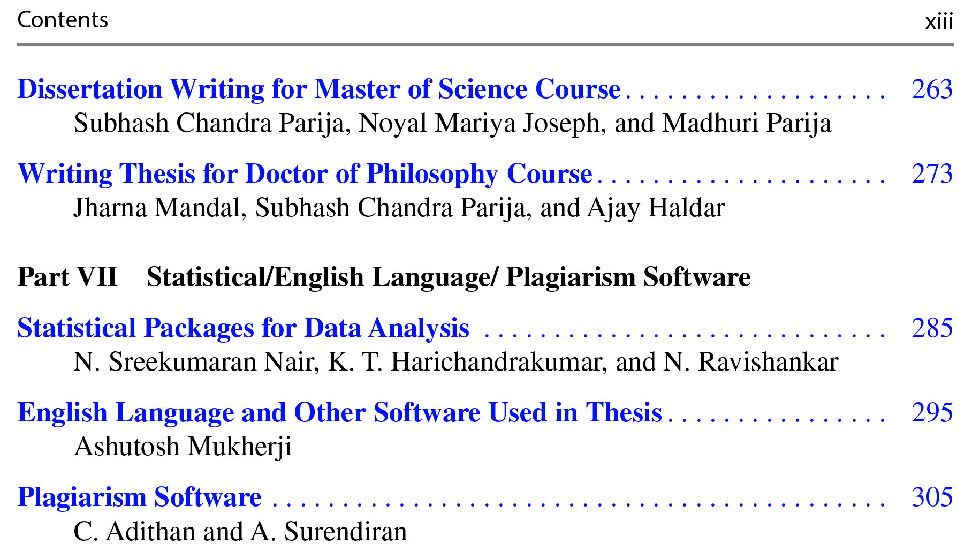This screenshot has height=551, width=980.
Task: Click author name Madhuri Parija
Action: pos(747,124)
